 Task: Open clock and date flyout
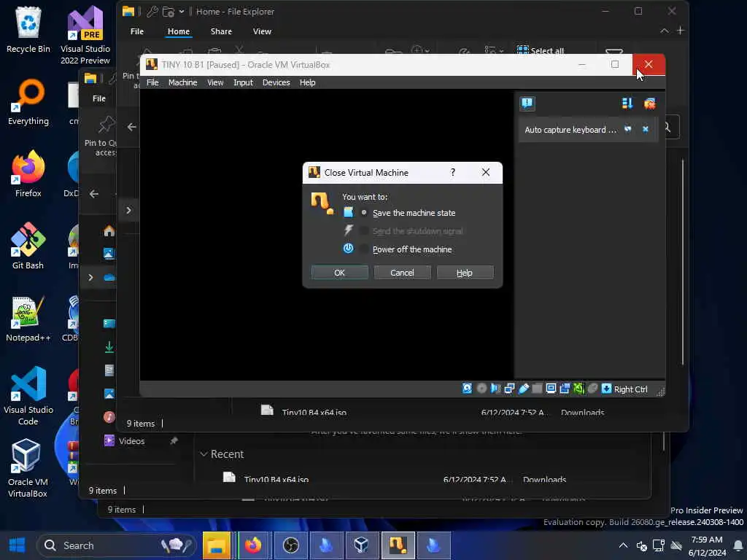click(707, 545)
